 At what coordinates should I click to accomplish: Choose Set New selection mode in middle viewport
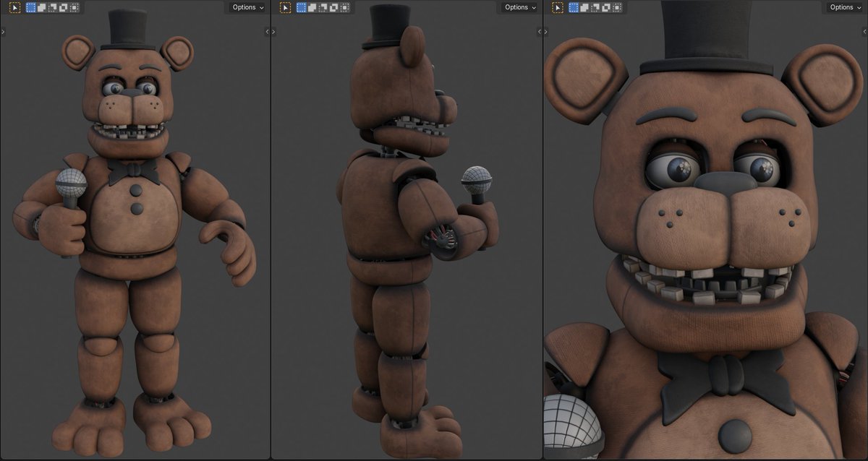tap(302, 7)
